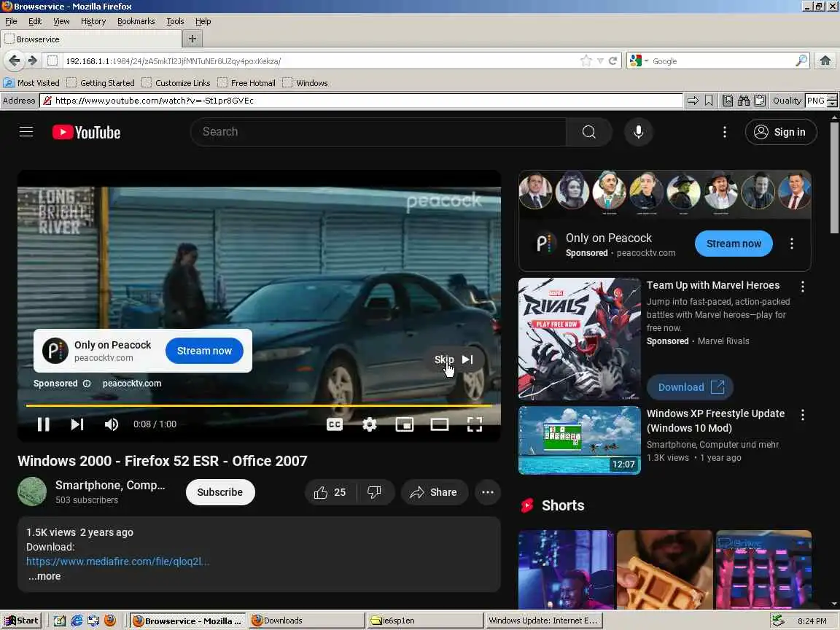Open Browservice bookmarks list icon

point(728,101)
